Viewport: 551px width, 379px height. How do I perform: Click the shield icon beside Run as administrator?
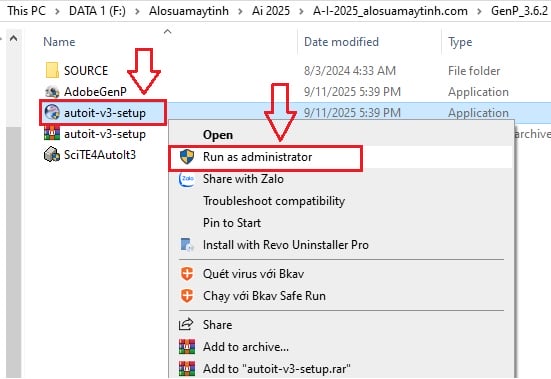tap(187, 157)
